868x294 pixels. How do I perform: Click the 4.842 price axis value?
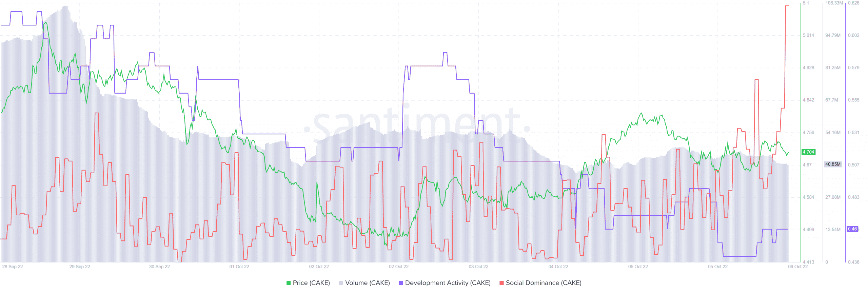(808, 100)
